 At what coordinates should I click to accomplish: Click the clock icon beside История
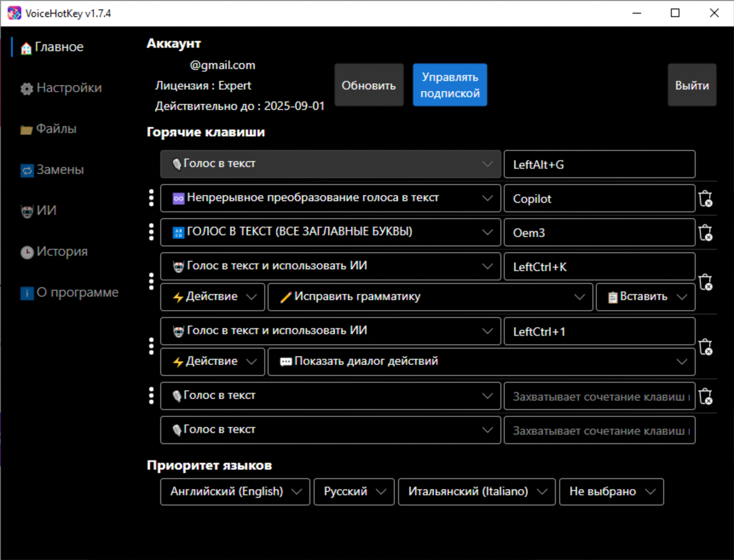point(26,252)
